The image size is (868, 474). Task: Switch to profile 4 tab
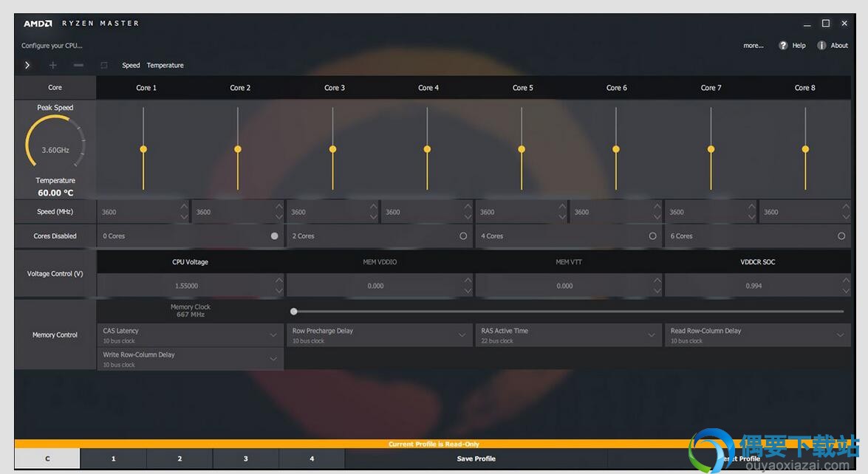[x=312, y=458]
